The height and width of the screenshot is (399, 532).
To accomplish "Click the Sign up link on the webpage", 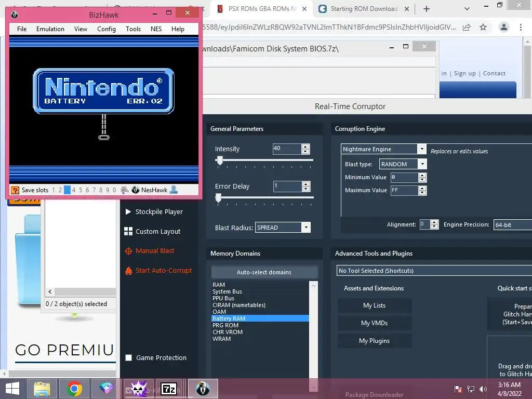I will (465, 73).
